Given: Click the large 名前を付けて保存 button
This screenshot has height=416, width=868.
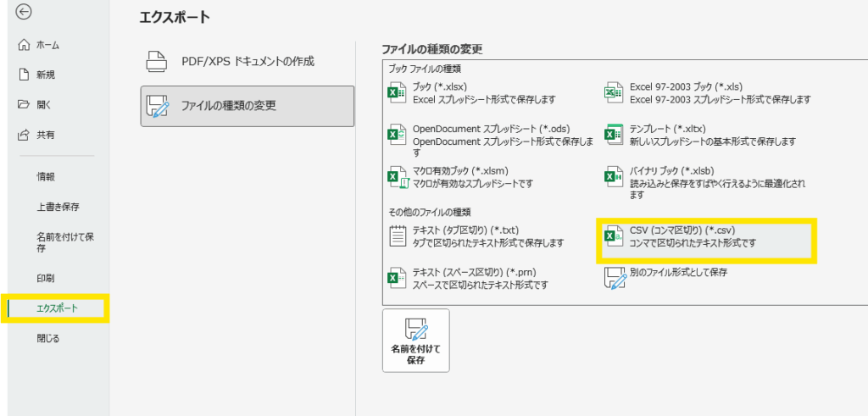Looking at the screenshot, I should [415, 341].
